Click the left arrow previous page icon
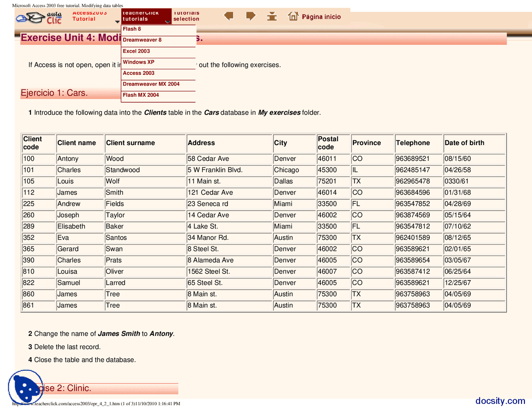 coord(229,16)
